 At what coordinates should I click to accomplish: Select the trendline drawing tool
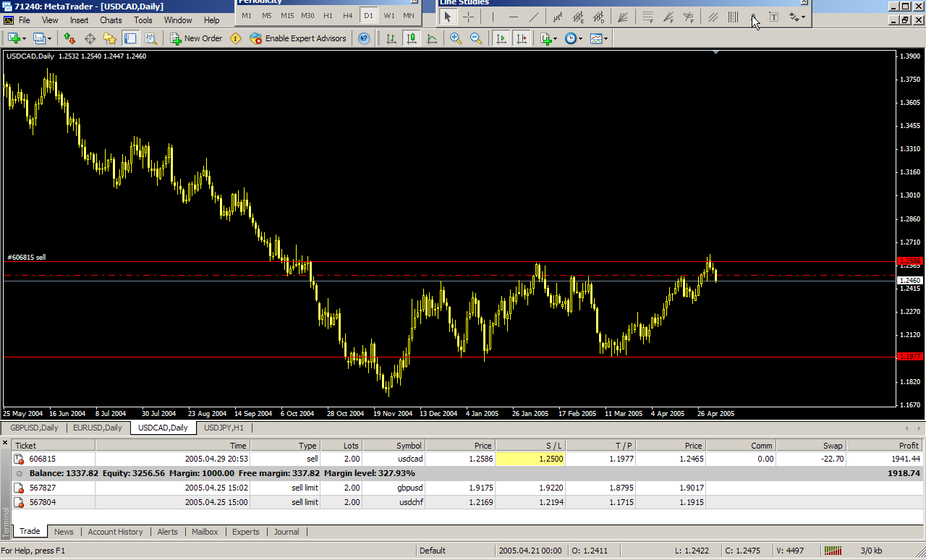point(534,17)
